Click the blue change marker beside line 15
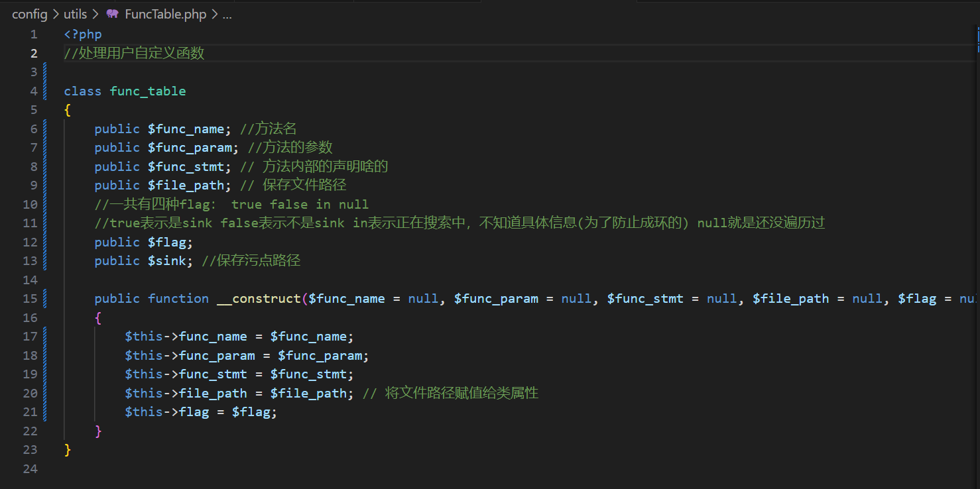 (45, 299)
